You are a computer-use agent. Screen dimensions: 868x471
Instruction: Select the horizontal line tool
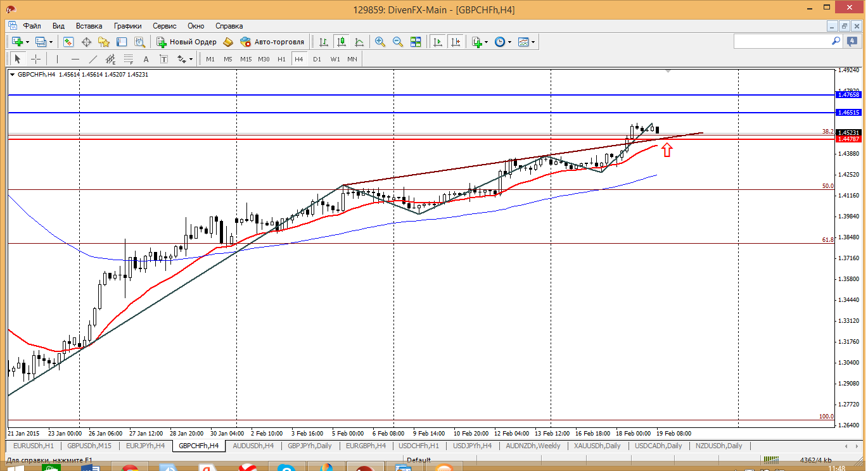click(75, 59)
